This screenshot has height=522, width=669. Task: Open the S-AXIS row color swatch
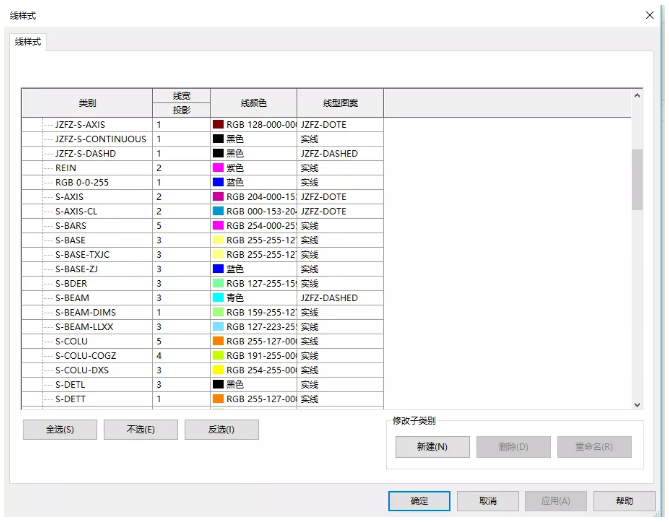tap(218, 197)
